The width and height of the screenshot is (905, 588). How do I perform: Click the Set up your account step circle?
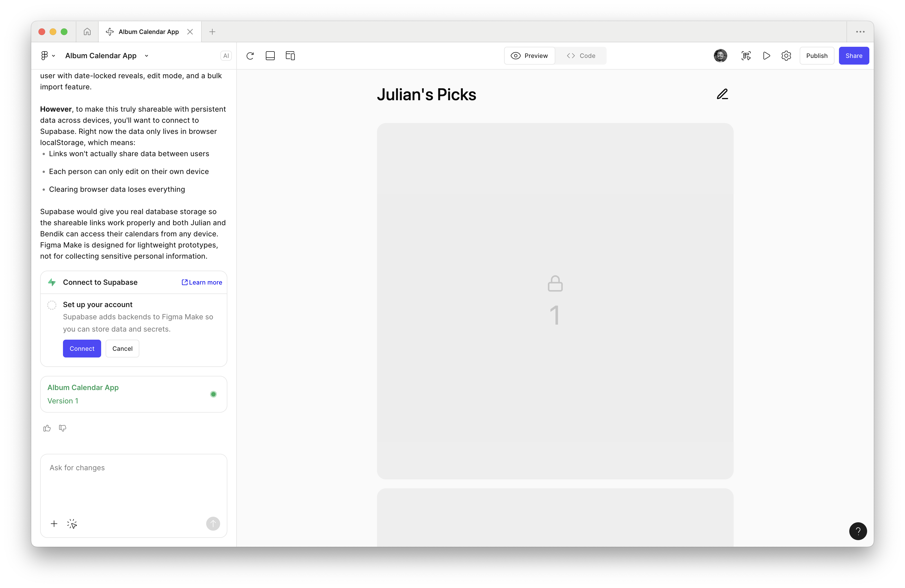click(52, 305)
